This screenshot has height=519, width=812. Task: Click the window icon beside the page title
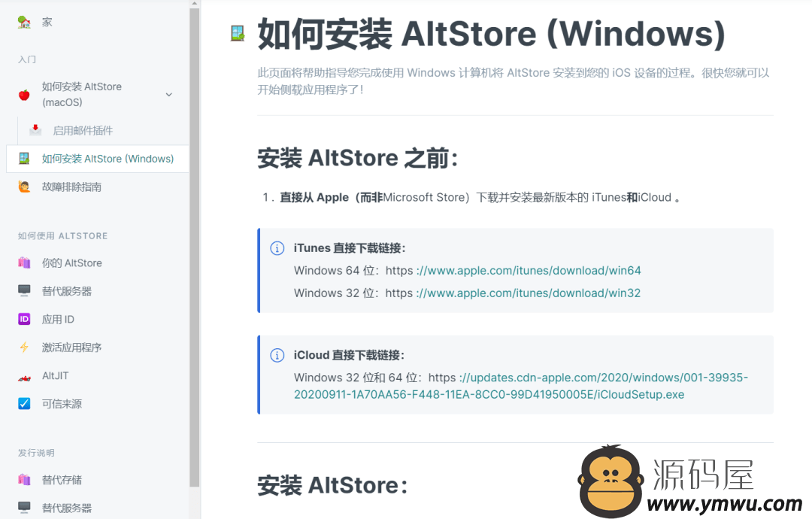coord(238,34)
